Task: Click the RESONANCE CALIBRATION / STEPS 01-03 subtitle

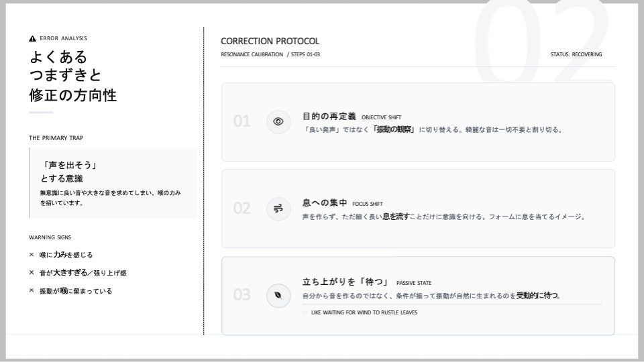Action: click(x=270, y=54)
